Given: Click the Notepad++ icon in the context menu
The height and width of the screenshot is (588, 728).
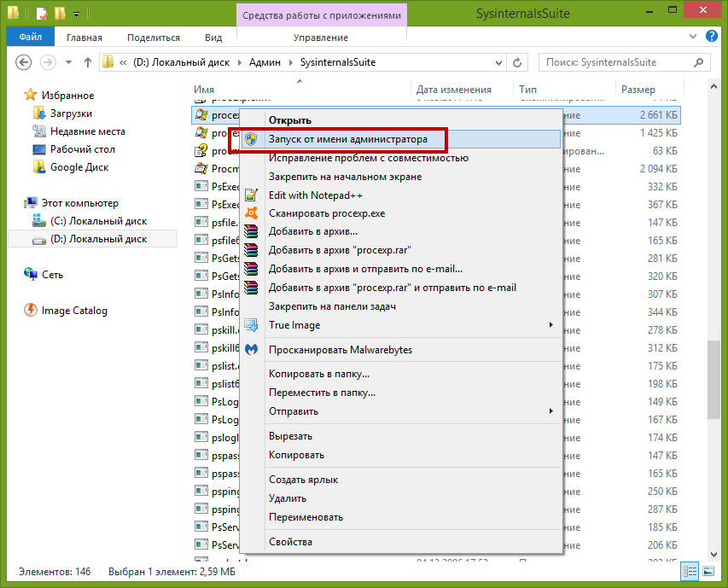Looking at the screenshot, I should tap(251, 195).
